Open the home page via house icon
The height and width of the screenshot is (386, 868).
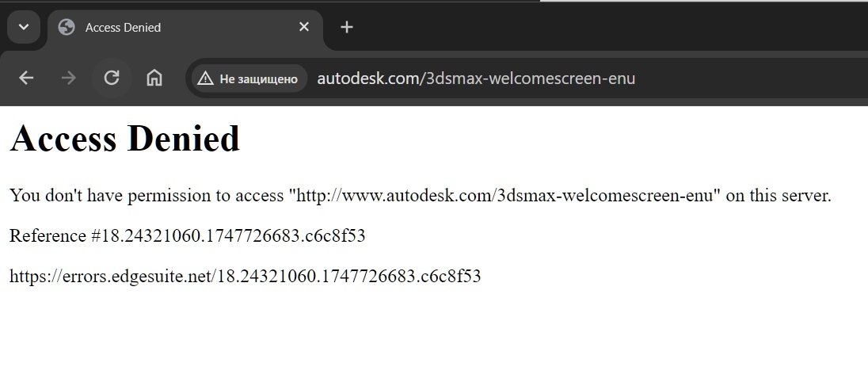(154, 78)
